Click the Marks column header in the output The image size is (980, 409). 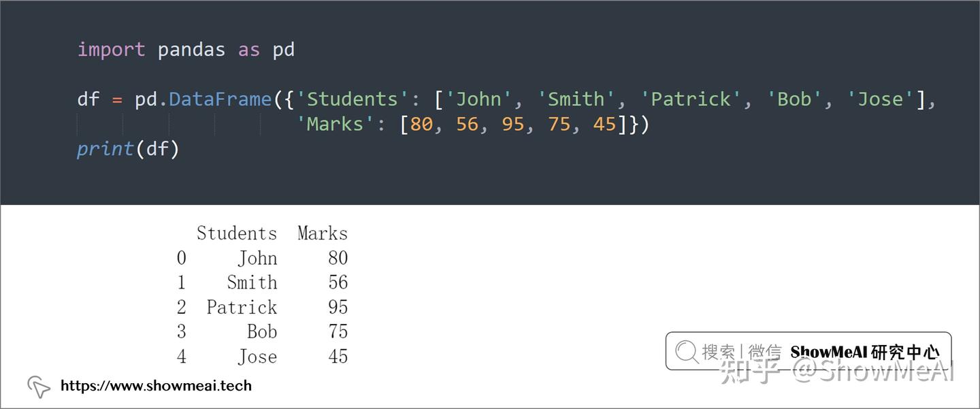323,233
